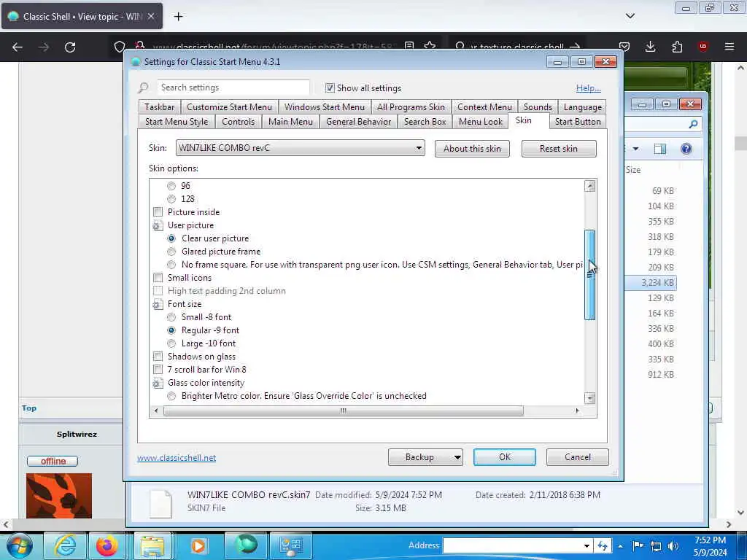Open Explorer help question mark icon
The image size is (747, 560).
686,149
